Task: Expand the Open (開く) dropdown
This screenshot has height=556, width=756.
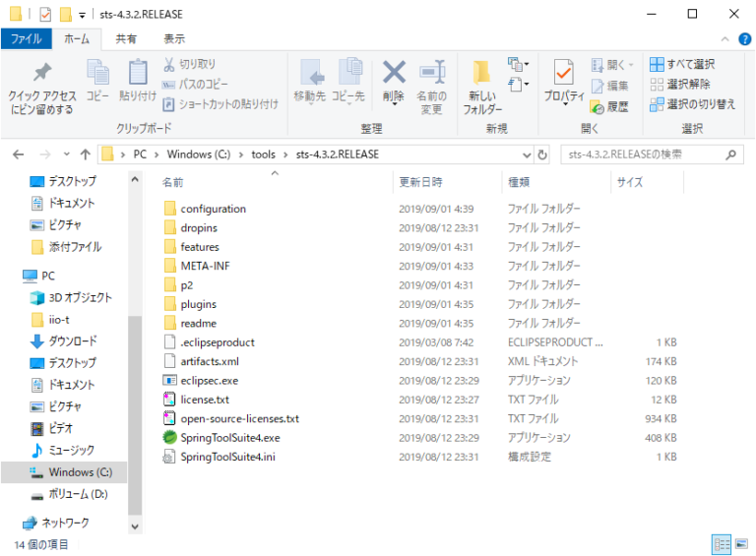Action: click(631, 65)
